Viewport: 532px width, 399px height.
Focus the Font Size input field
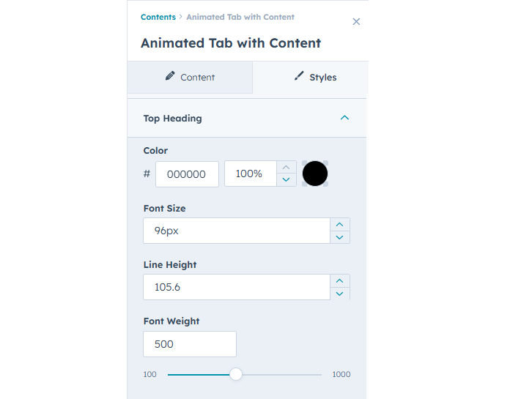[x=236, y=231]
